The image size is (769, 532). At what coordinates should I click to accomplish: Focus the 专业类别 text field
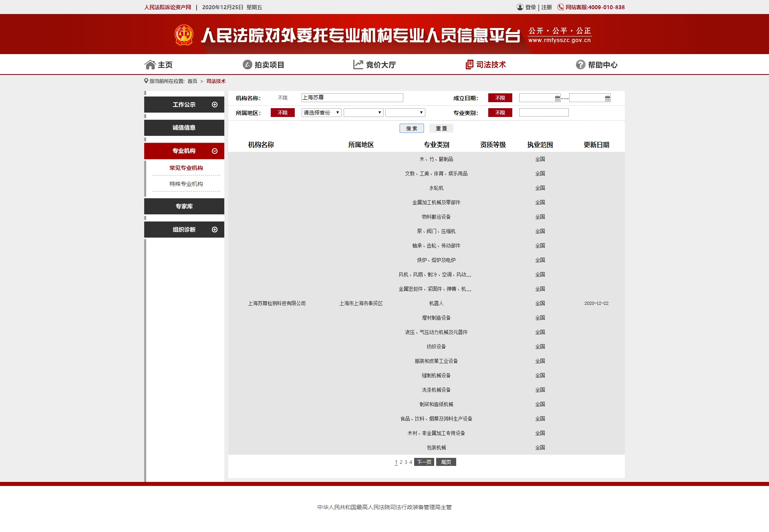pos(544,113)
